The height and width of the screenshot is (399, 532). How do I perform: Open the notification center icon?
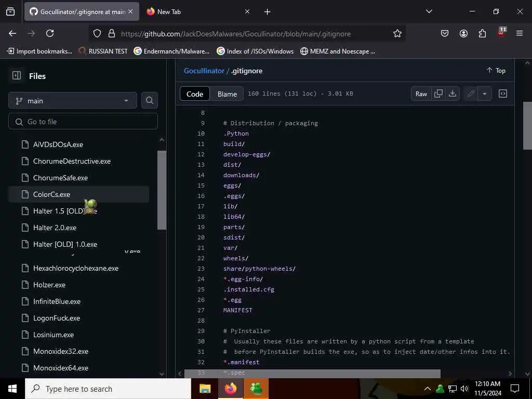(515, 389)
